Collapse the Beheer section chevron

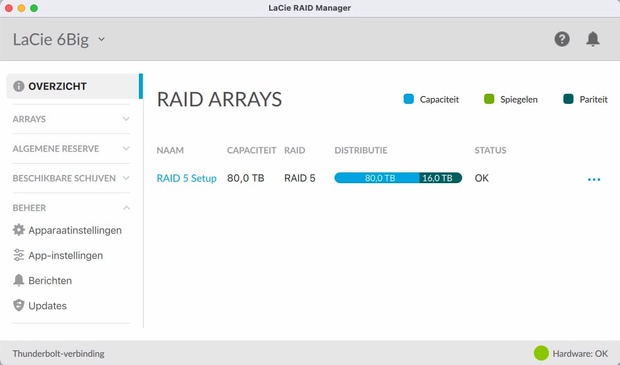pos(126,208)
